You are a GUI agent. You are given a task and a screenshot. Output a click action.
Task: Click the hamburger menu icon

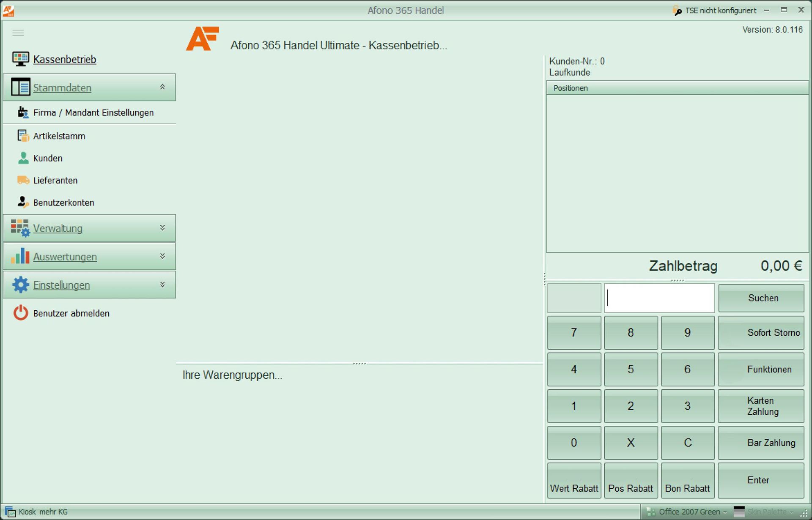coord(18,33)
